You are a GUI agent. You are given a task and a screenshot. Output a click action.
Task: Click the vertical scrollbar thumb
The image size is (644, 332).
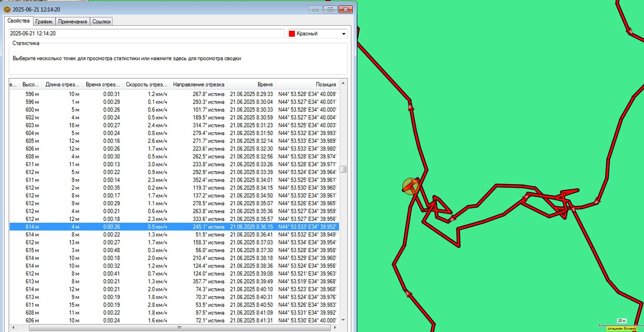click(x=343, y=169)
